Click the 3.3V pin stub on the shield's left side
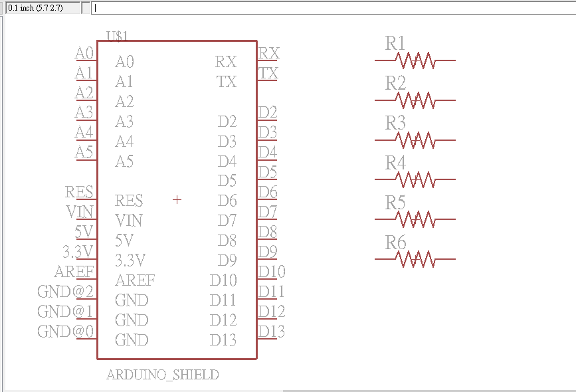576x392 pixels. click(x=86, y=259)
